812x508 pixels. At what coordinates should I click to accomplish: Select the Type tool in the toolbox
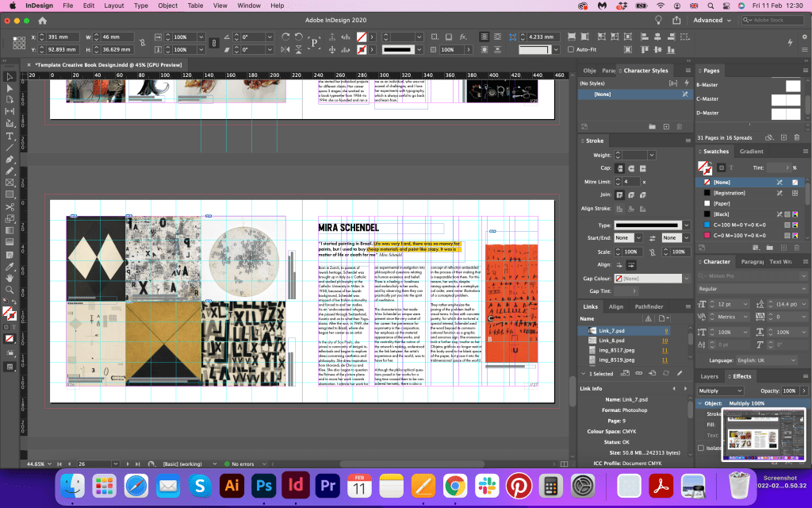click(x=10, y=136)
